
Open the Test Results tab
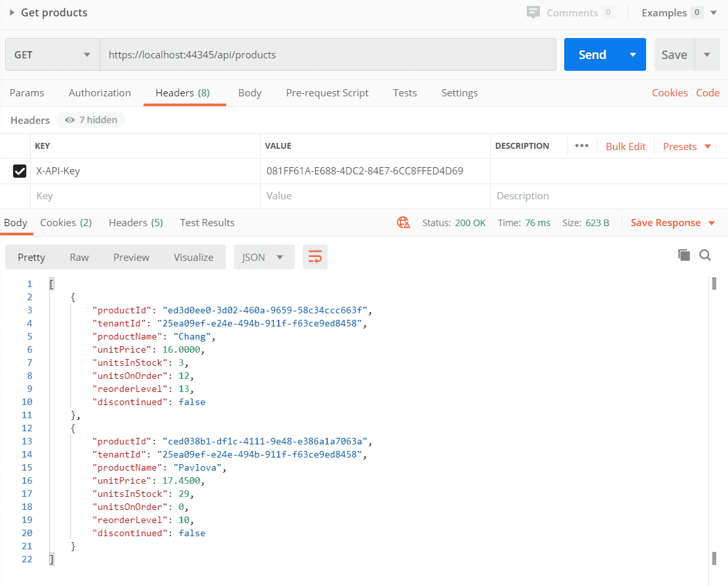(207, 223)
